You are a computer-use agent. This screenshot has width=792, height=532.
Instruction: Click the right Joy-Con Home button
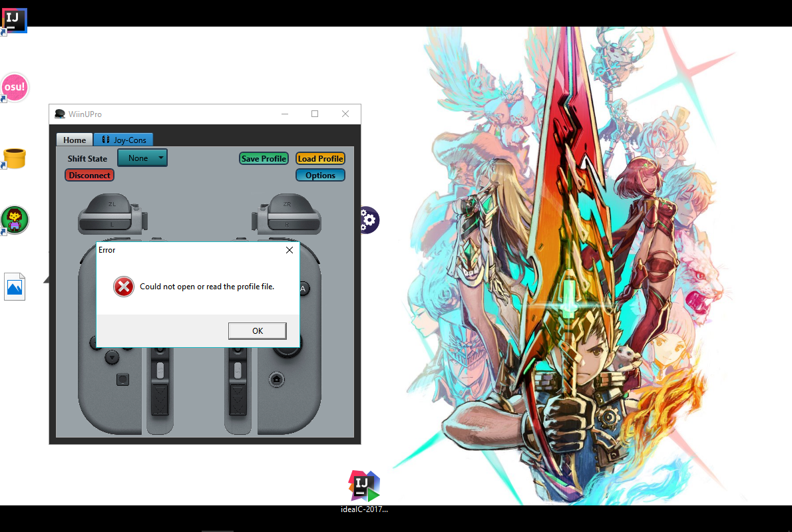tap(276, 380)
